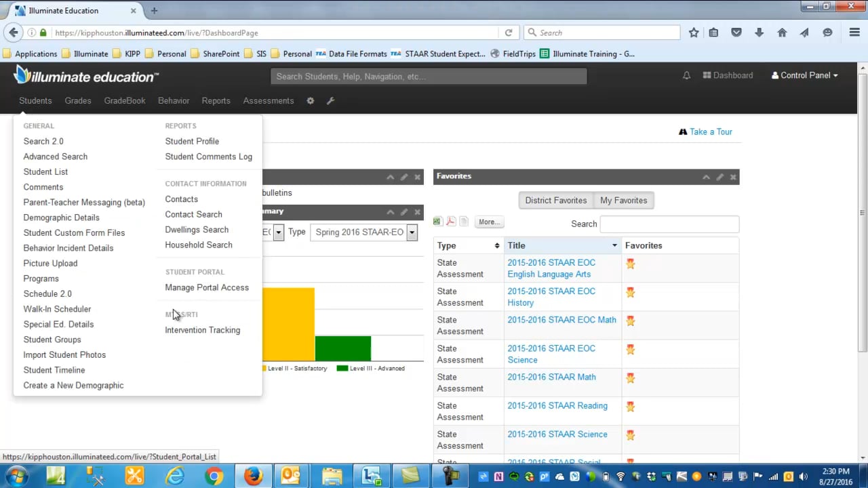Screen dimensions: 868x488
Task: Click the notifications bell icon
Action: tap(686, 76)
